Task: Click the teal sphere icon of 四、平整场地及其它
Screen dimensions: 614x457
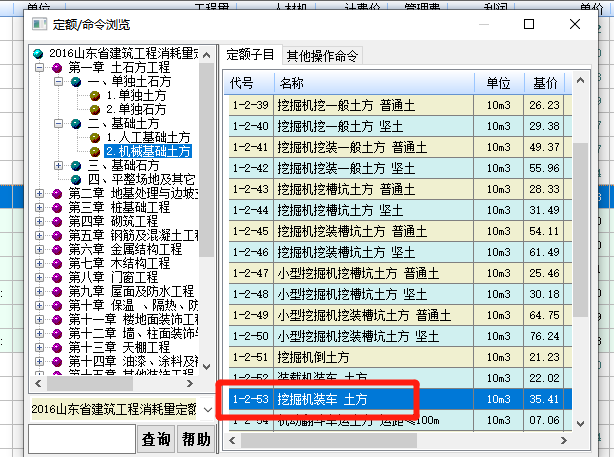Action: click(x=76, y=179)
